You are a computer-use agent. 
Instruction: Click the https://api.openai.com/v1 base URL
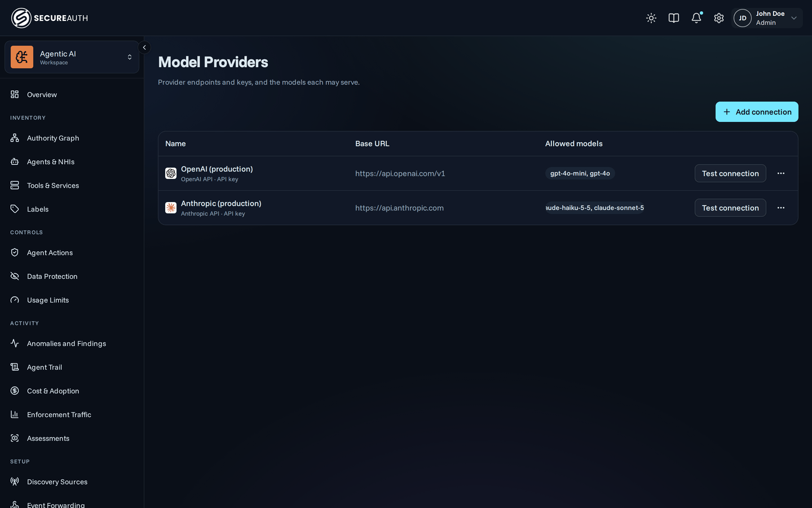click(x=400, y=173)
